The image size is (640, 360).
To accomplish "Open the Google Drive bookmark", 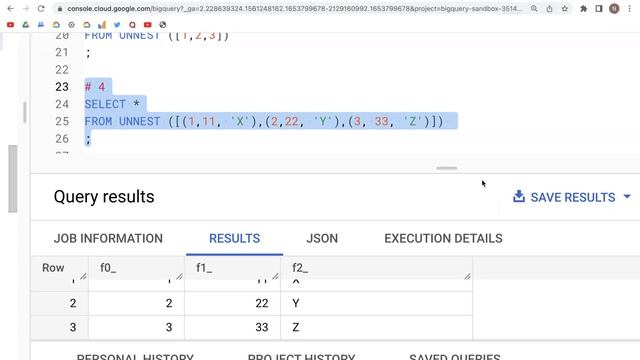I will [26, 25].
